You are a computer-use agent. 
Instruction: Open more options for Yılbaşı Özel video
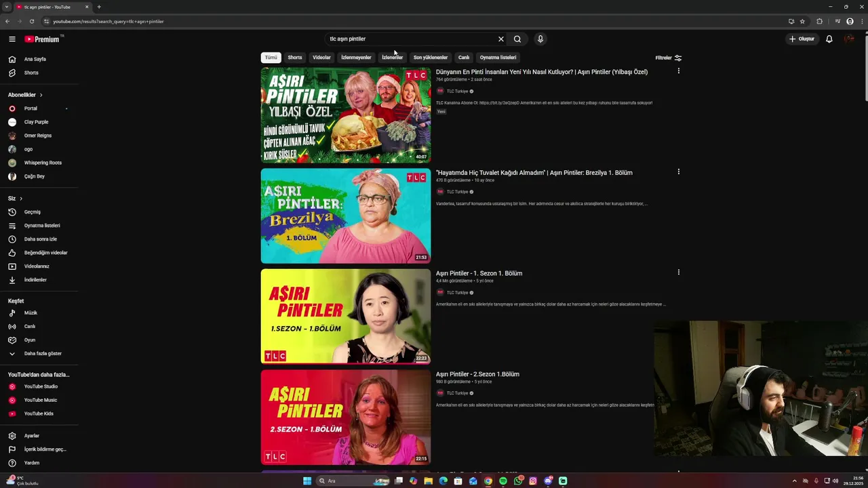[x=678, y=71]
